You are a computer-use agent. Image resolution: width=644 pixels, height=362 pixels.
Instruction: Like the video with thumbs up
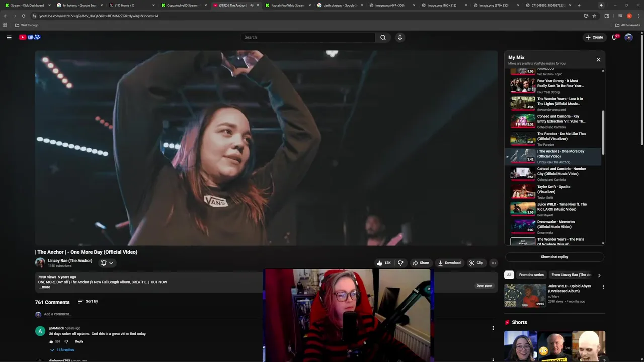point(384,263)
